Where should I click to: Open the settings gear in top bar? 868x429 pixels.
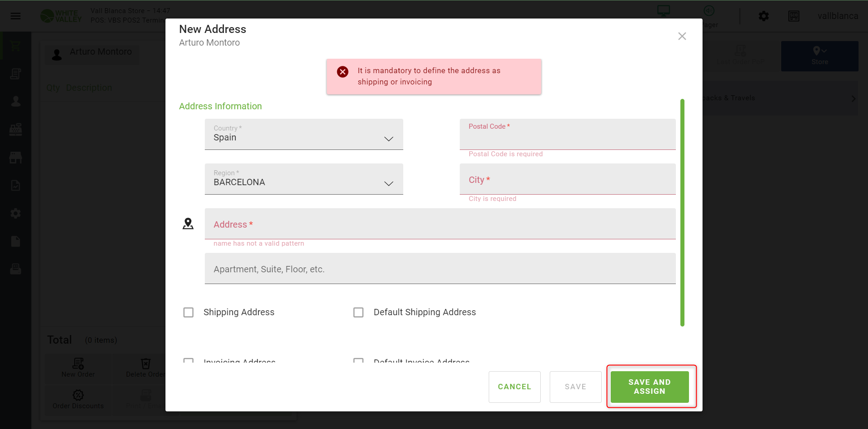point(764,16)
